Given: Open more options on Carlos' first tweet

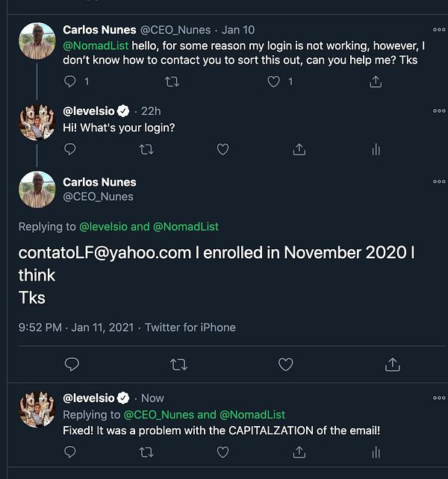Looking at the screenshot, I should tap(438, 29).
